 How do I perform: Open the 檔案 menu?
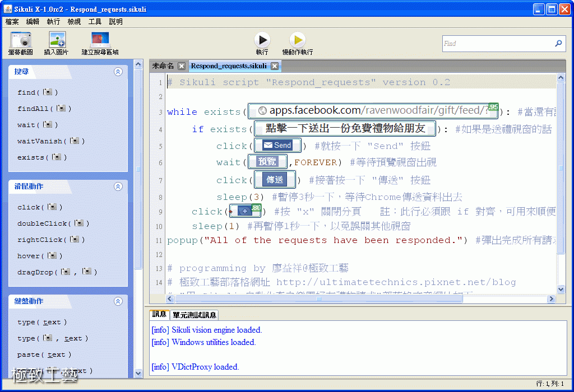pos(12,22)
